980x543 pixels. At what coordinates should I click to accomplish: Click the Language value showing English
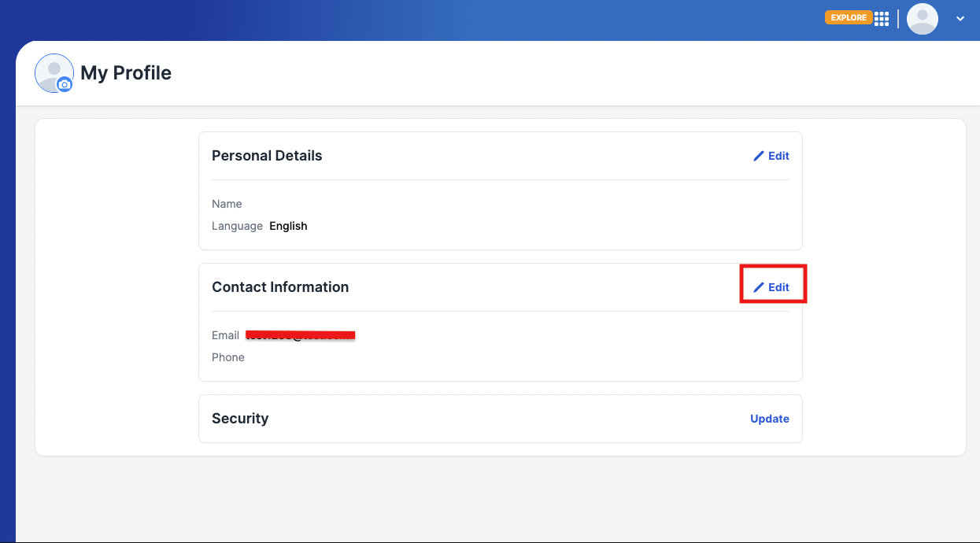click(288, 226)
